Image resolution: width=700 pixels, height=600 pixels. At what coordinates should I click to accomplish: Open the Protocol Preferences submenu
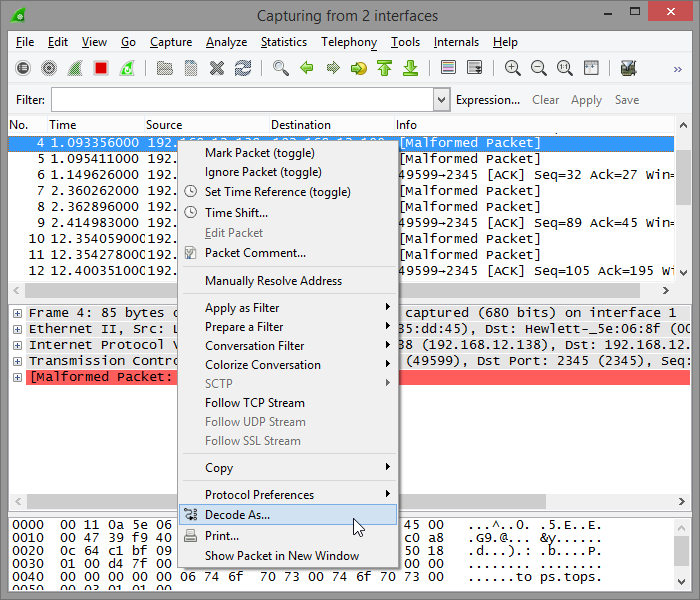click(288, 495)
